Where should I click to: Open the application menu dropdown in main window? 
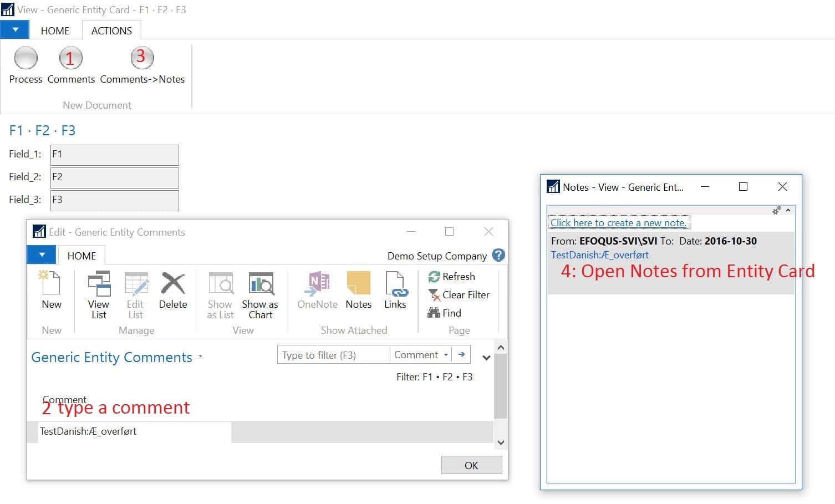(x=16, y=30)
